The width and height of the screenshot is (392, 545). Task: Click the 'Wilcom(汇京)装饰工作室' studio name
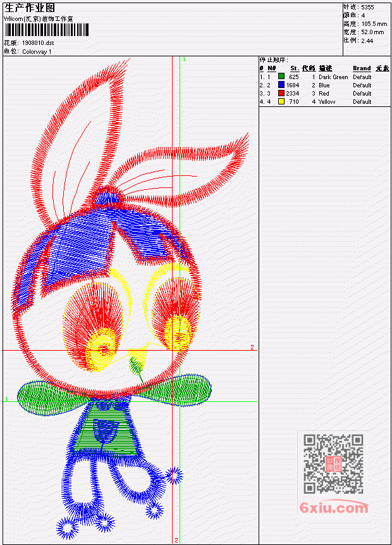38,18
